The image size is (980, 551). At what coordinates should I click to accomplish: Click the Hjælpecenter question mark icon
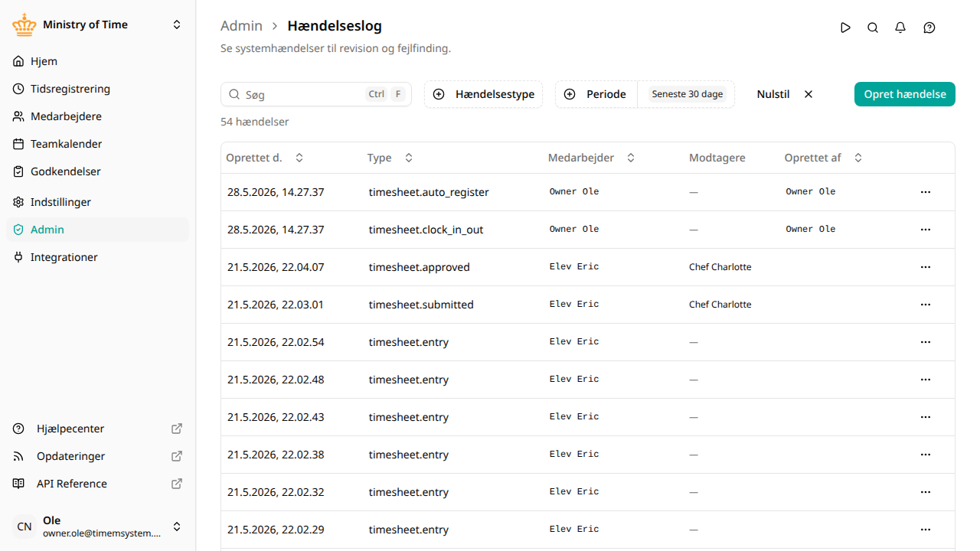[x=18, y=429]
